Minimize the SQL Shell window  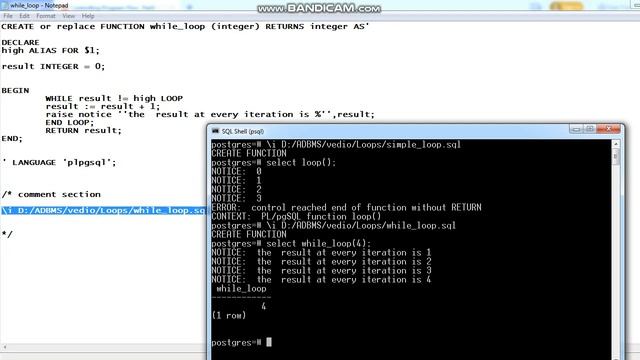(x=576, y=129)
